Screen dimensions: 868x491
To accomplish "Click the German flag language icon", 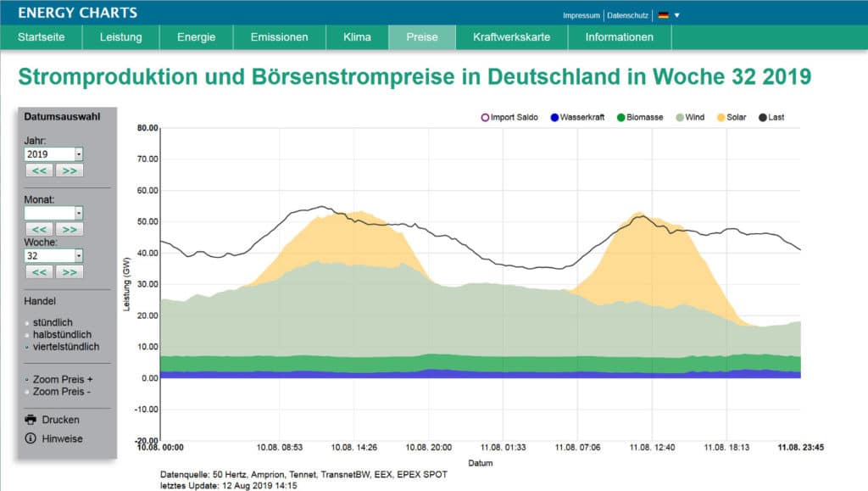I will click(664, 15).
